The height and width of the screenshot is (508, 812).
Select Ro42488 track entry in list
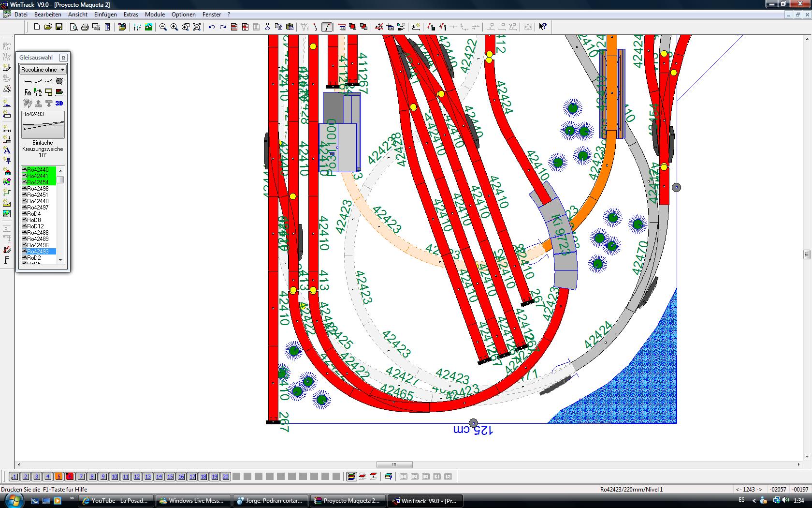pyautogui.click(x=38, y=233)
